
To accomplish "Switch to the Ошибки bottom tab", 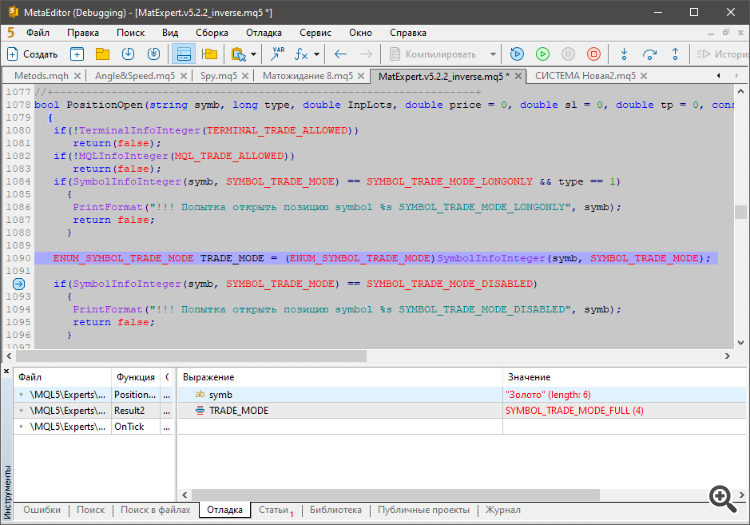I will point(43,510).
